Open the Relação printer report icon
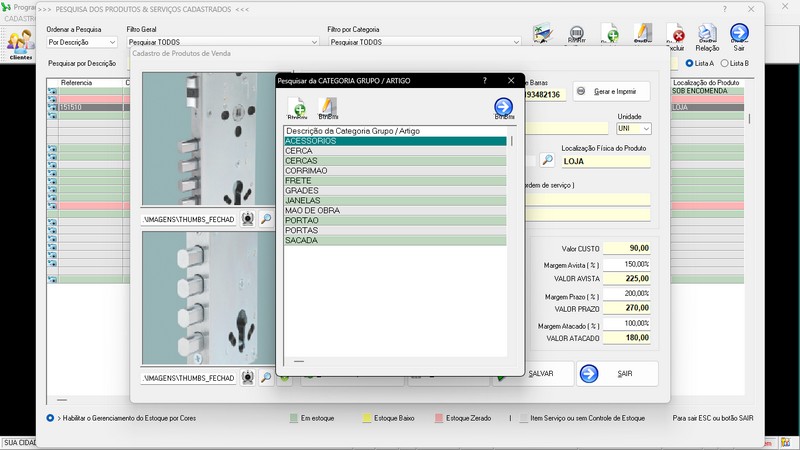Image resolution: width=800 pixels, height=450 pixels. [x=707, y=35]
